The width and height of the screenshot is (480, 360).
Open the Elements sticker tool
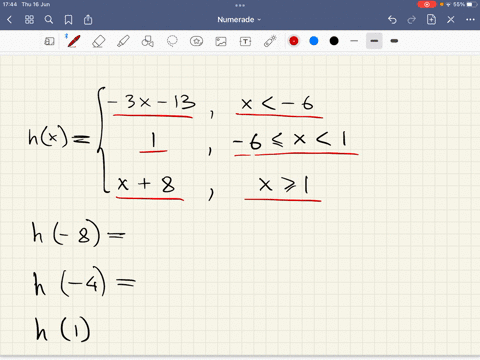click(x=196, y=41)
